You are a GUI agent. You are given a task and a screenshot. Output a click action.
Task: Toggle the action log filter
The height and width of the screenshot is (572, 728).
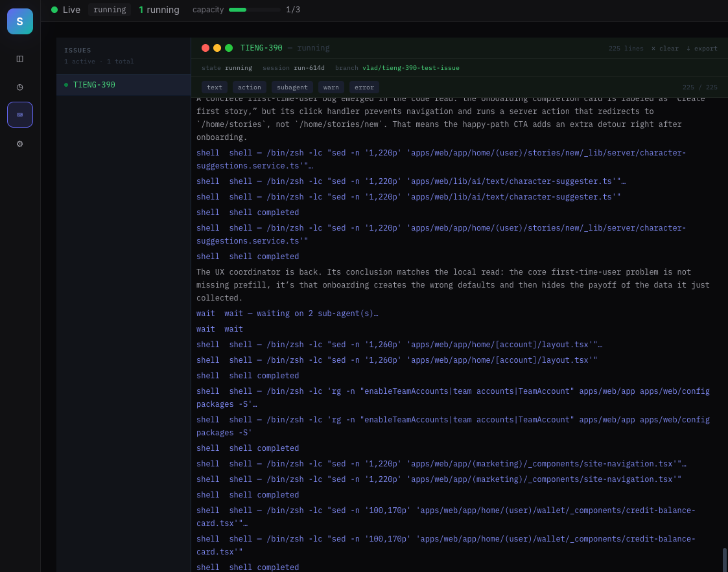pyautogui.click(x=250, y=87)
